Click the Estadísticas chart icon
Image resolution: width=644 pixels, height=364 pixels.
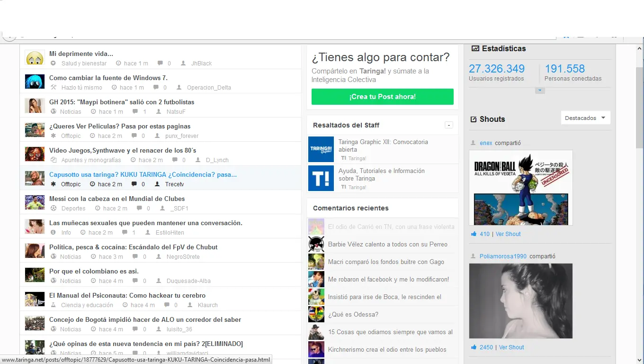click(475, 48)
